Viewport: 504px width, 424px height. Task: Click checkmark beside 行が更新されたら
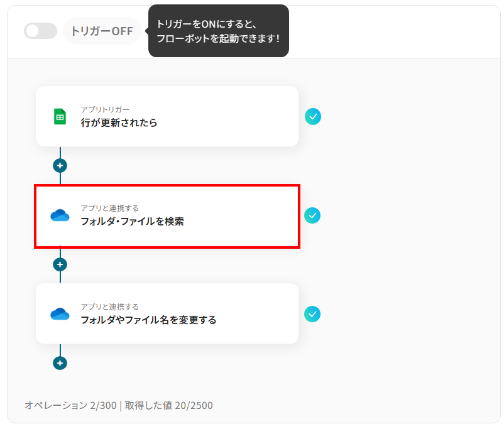[313, 117]
